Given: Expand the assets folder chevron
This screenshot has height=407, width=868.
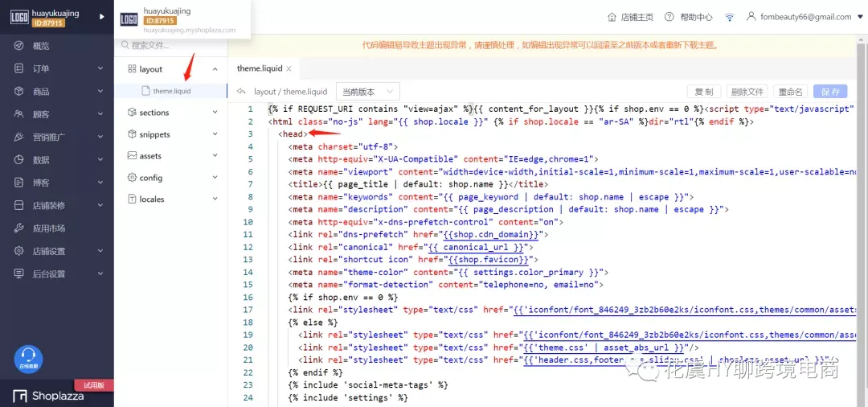Looking at the screenshot, I should pyautogui.click(x=215, y=155).
